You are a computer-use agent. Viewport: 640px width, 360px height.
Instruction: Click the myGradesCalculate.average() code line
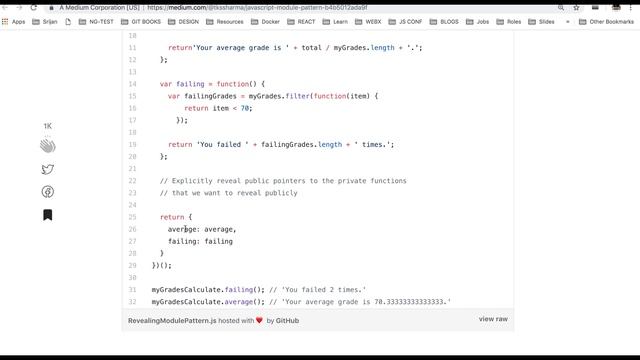(301, 302)
